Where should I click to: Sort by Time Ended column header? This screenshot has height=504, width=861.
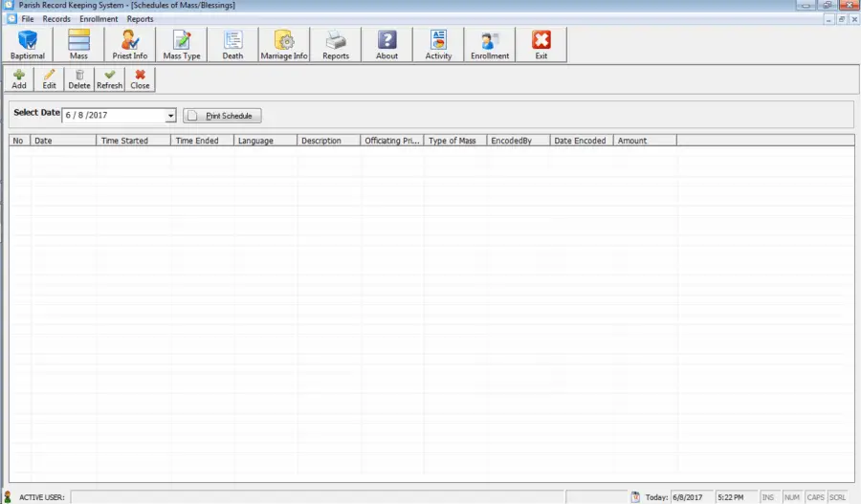coord(202,141)
